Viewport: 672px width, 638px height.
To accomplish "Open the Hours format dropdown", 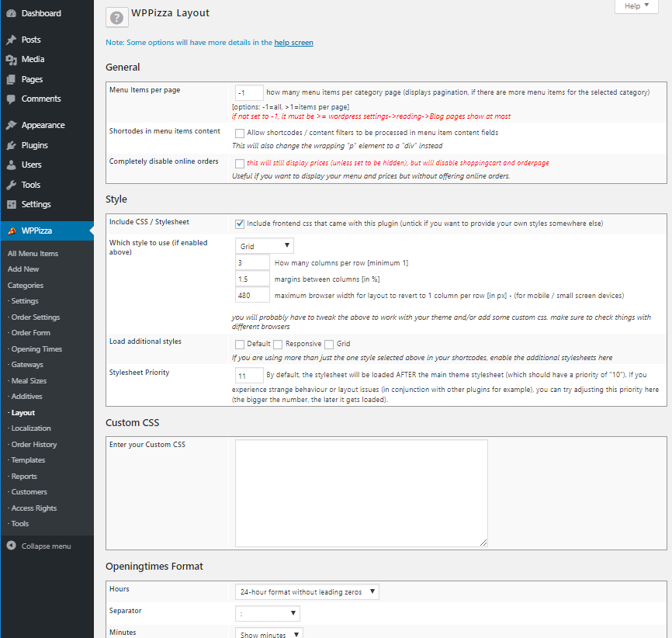I will click(307, 592).
